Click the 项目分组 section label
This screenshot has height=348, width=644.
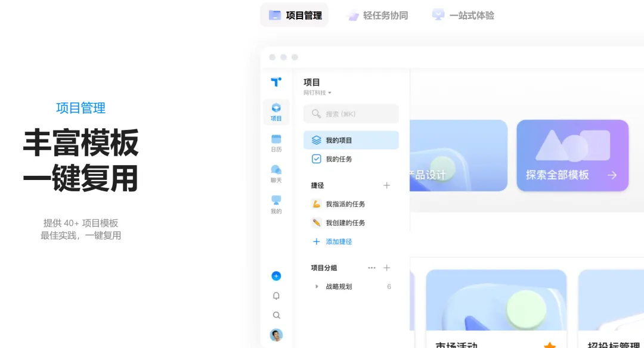click(x=324, y=268)
